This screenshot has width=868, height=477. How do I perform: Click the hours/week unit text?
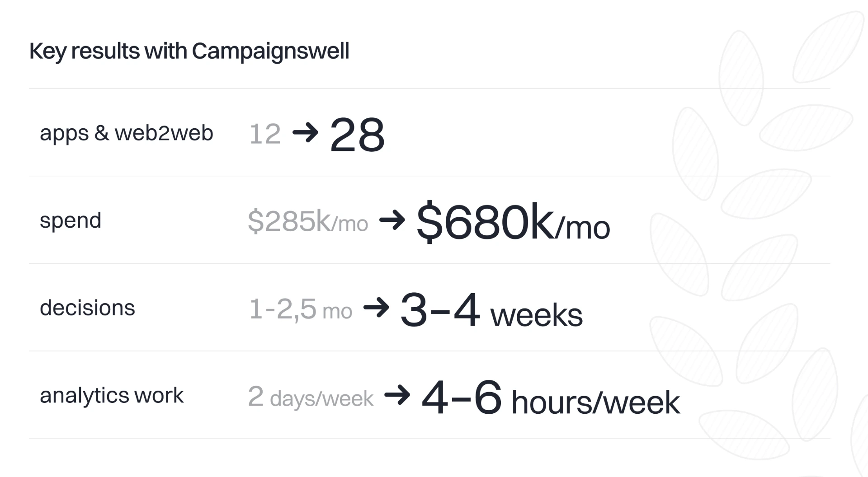tap(595, 402)
